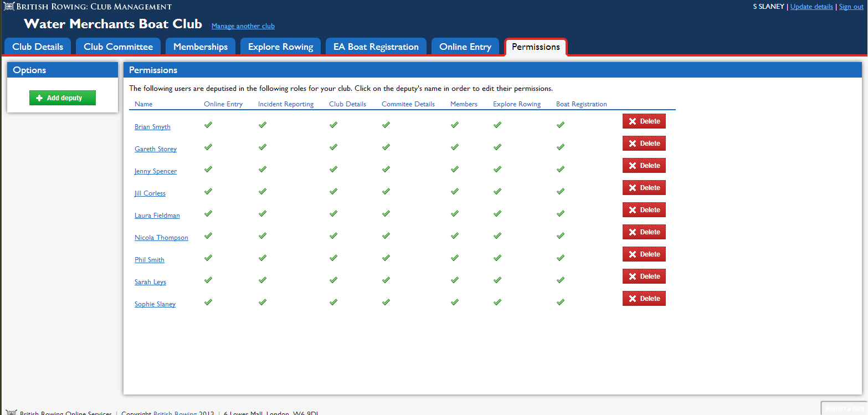Edit Phil Smith's permissions

click(150, 260)
